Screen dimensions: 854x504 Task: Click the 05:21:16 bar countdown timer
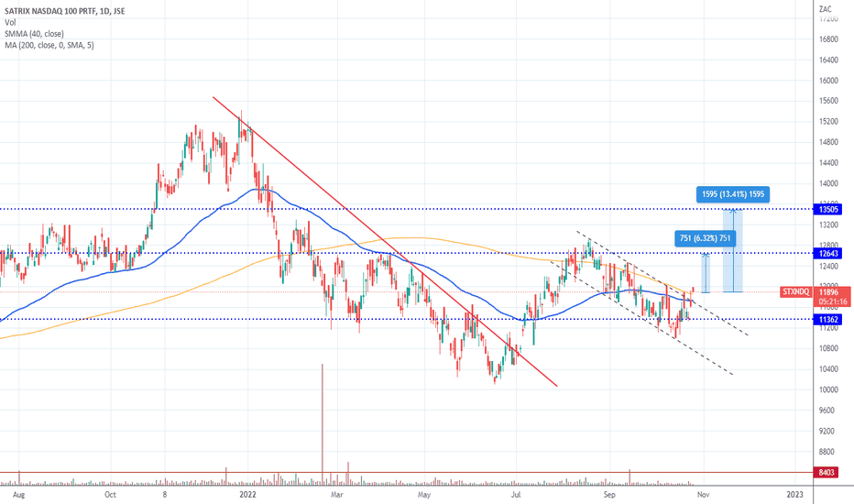coord(832,301)
